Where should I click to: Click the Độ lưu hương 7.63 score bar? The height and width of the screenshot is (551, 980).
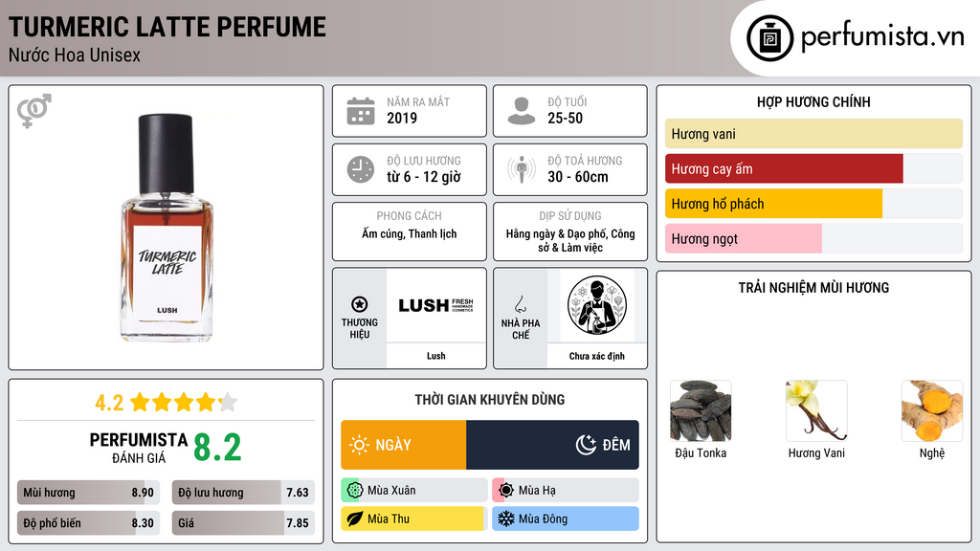(243, 493)
